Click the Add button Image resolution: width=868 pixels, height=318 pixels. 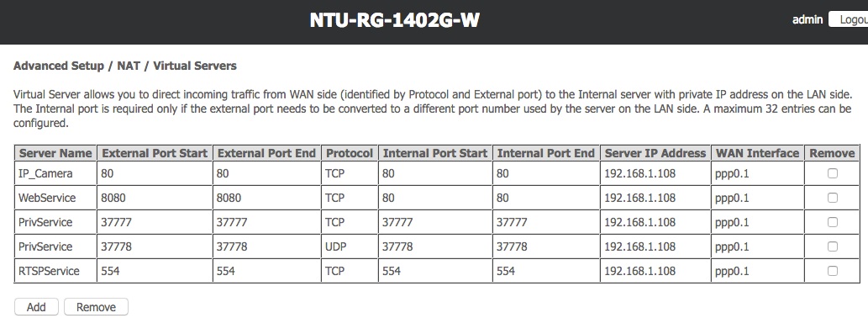[x=36, y=307]
